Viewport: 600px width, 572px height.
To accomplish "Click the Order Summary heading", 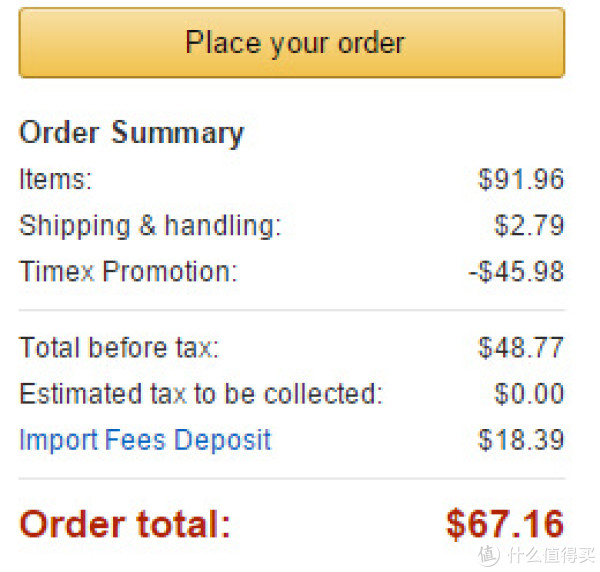I will pyautogui.click(x=132, y=134).
